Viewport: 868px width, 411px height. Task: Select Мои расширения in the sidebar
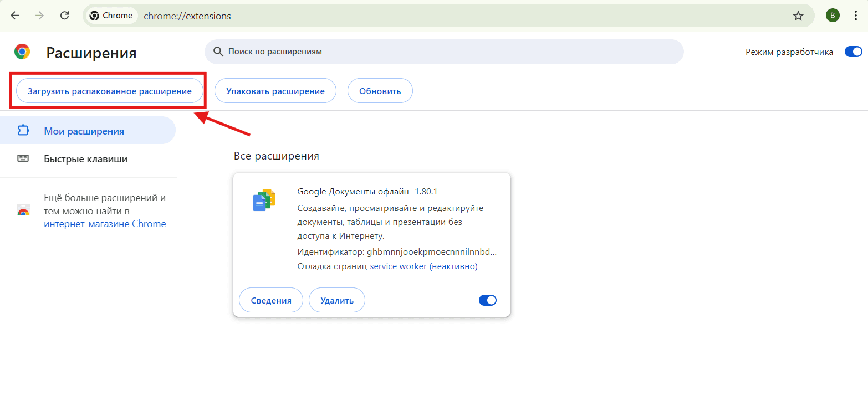[84, 131]
